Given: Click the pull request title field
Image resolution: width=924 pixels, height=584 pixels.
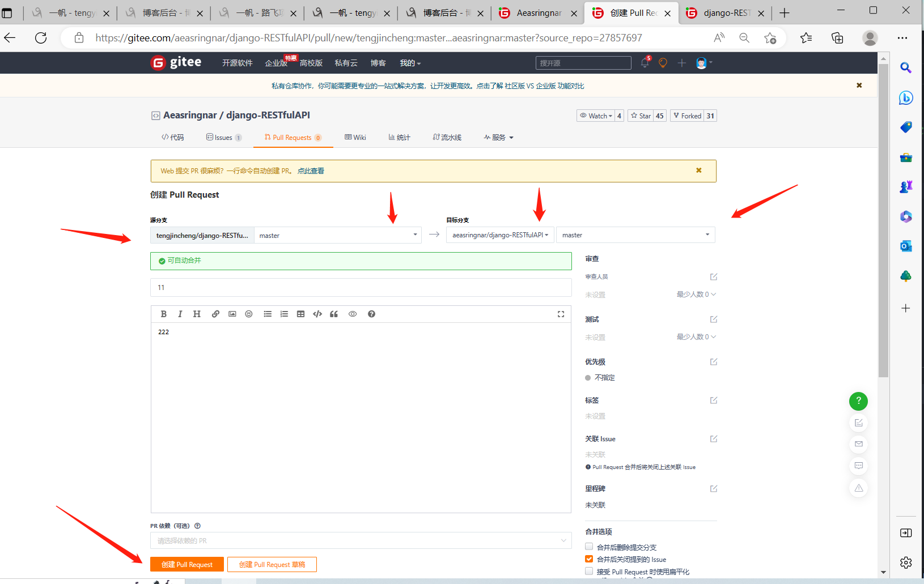Looking at the screenshot, I should point(361,288).
